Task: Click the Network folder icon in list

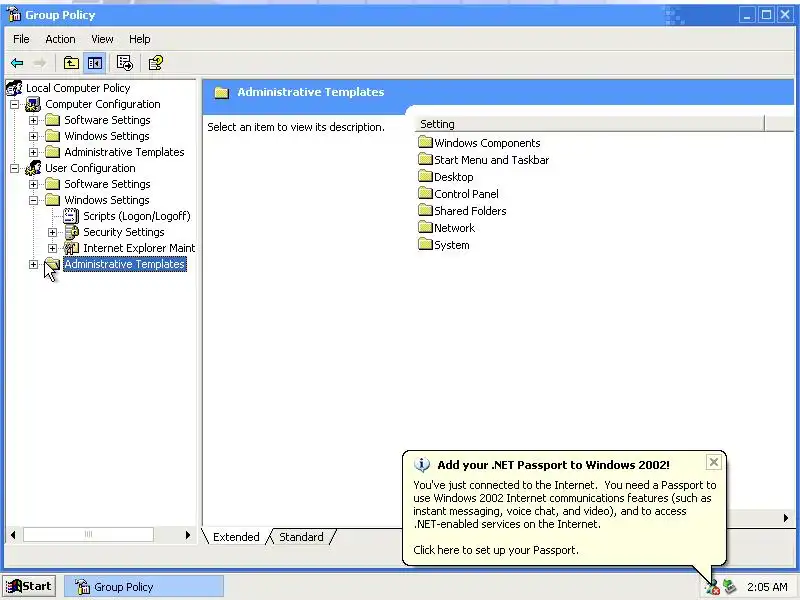Action: (425, 227)
